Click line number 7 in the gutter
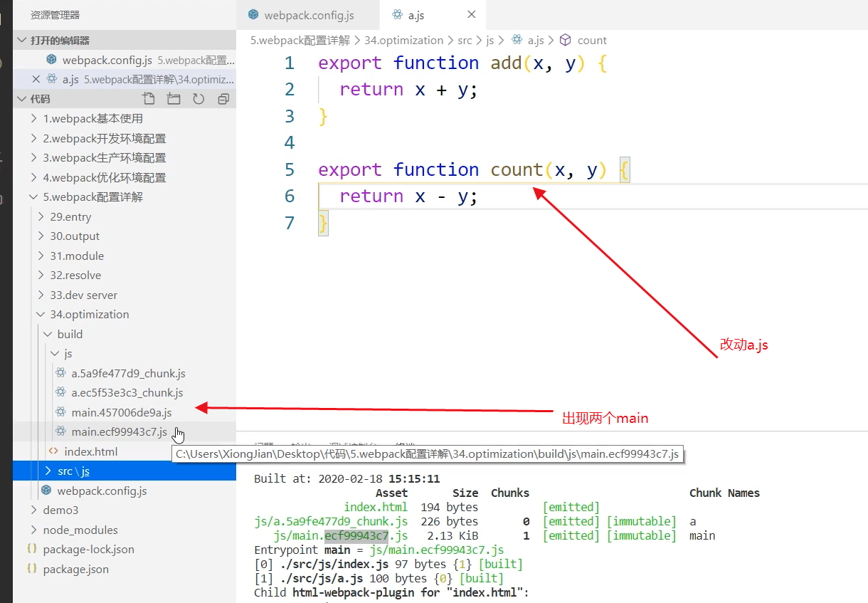868x603 pixels. pos(289,223)
